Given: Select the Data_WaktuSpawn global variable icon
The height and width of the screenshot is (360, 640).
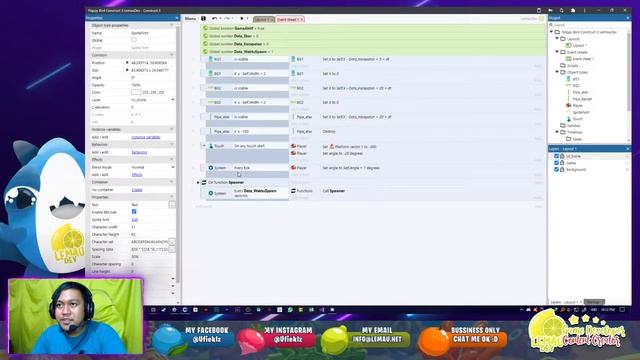Looking at the screenshot, I should 206,52.
